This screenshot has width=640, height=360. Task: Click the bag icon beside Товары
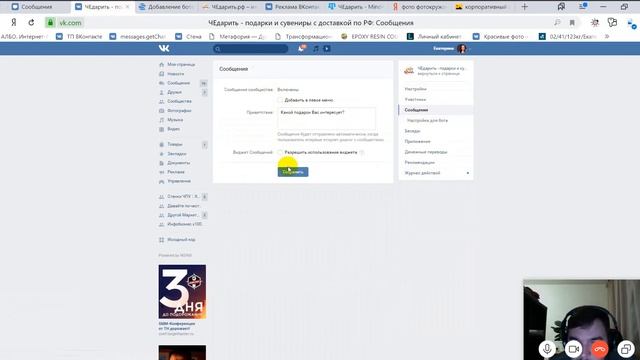pos(161,144)
